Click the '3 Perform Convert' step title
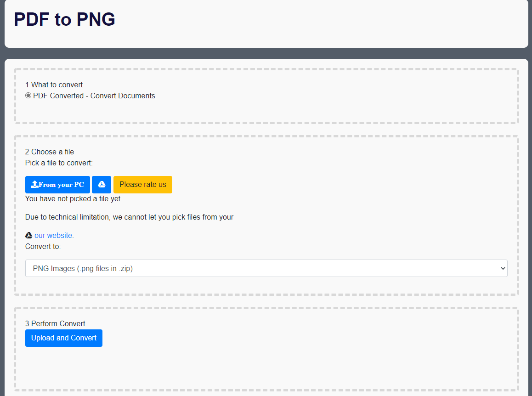The width and height of the screenshot is (532, 396). click(55, 323)
